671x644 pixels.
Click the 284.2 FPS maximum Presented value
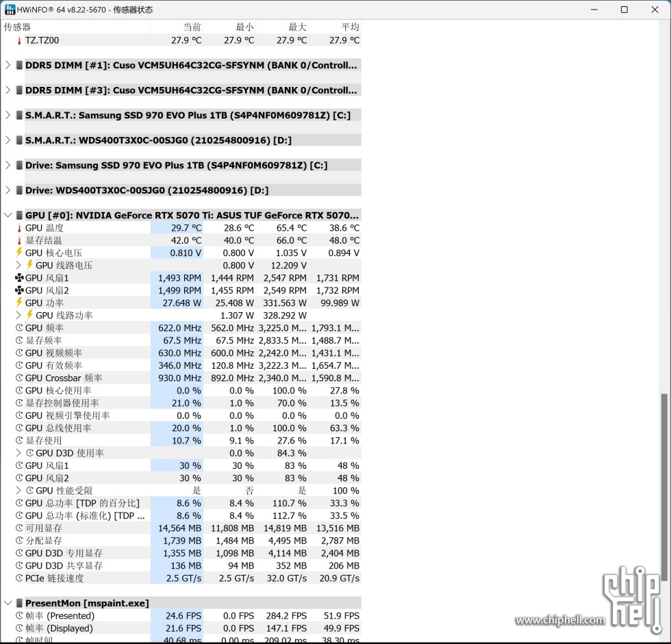(x=286, y=616)
